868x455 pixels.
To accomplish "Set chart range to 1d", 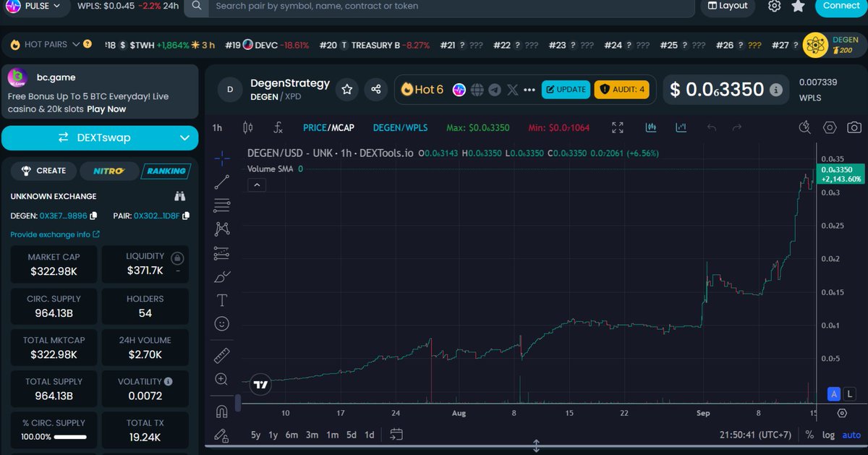I will 370,435.
